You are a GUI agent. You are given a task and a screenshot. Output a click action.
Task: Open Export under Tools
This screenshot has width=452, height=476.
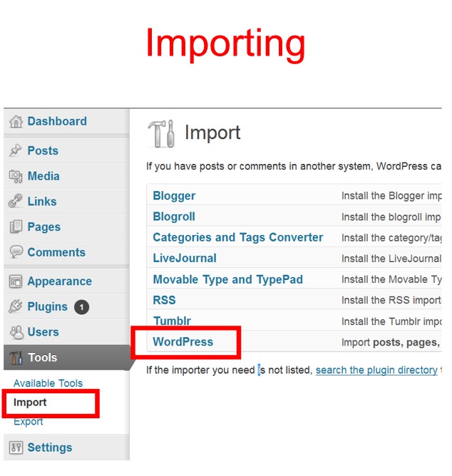tap(29, 422)
